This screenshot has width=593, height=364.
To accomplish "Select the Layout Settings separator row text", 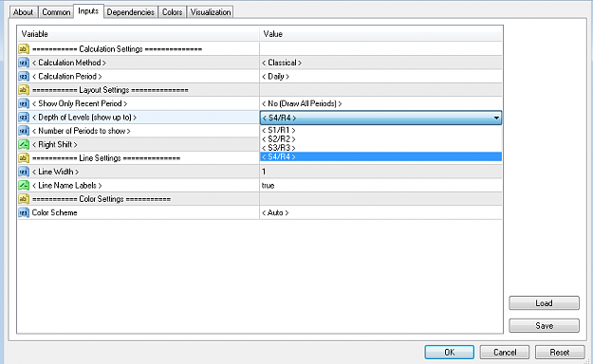I will pos(110,90).
